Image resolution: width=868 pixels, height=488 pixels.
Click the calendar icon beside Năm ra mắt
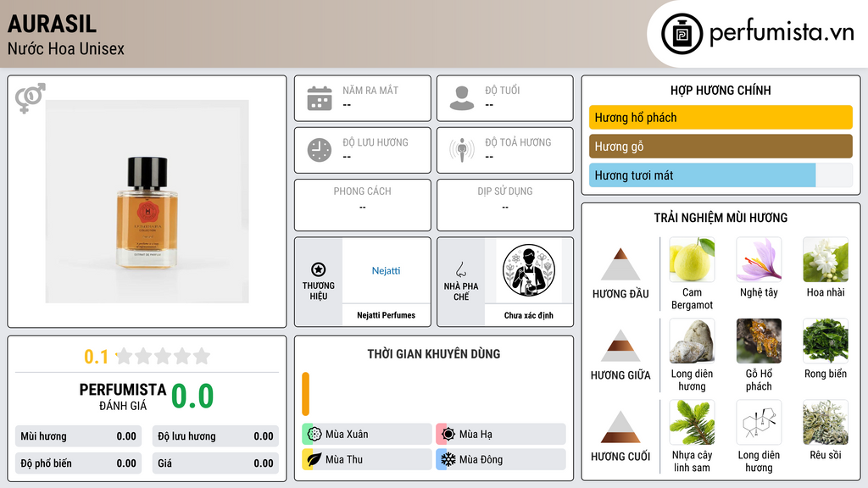320,98
